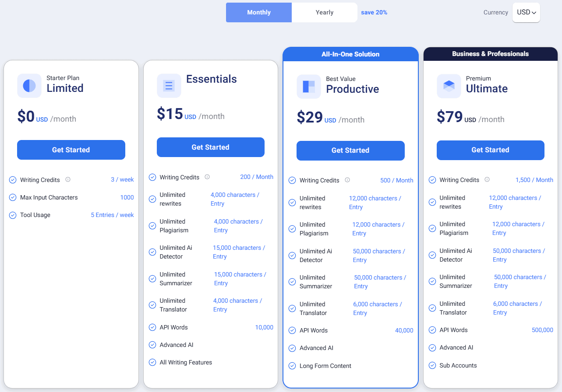Click check icon beside Max Input Characters
This screenshot has width=562, height=392.
[x=13, y=197]
